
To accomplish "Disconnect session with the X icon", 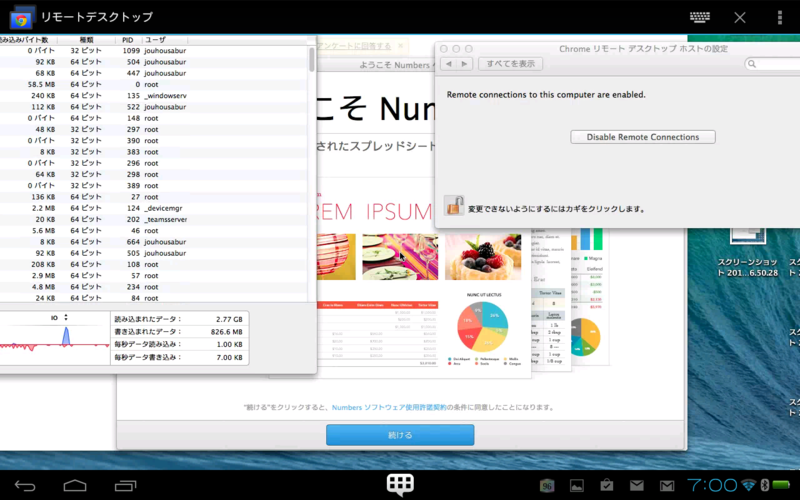I will pos(740,17).
